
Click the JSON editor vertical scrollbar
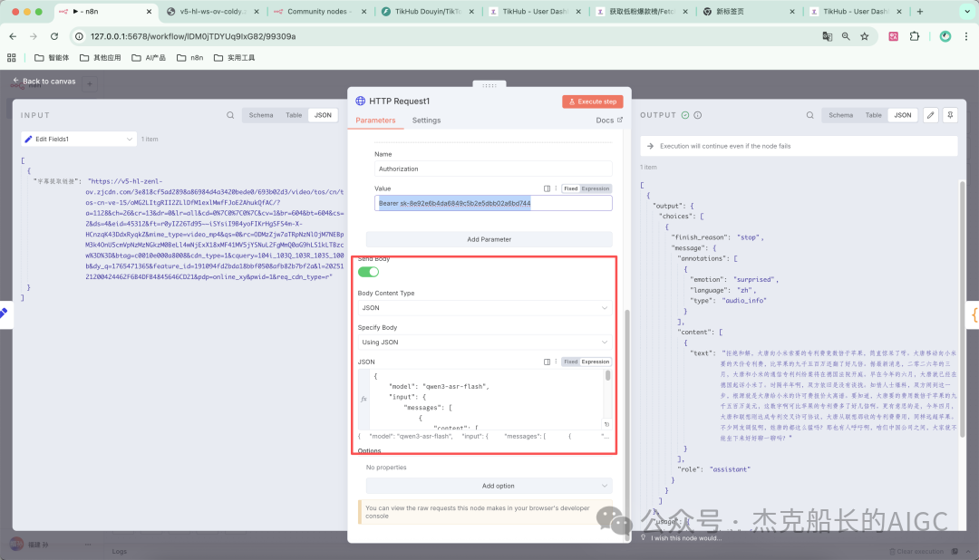tap(607, 375)
